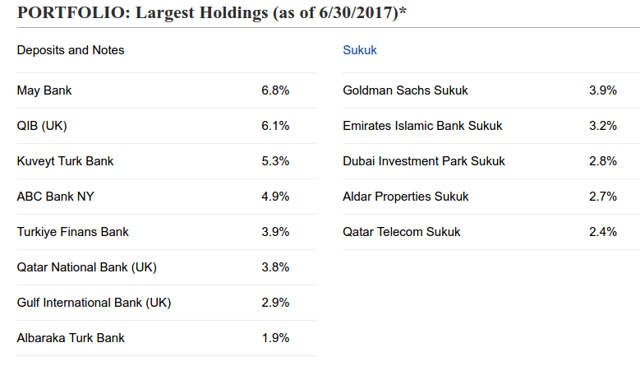Click Qatar National Bank (UK) row
640x366 pixels.
(167, 268)
